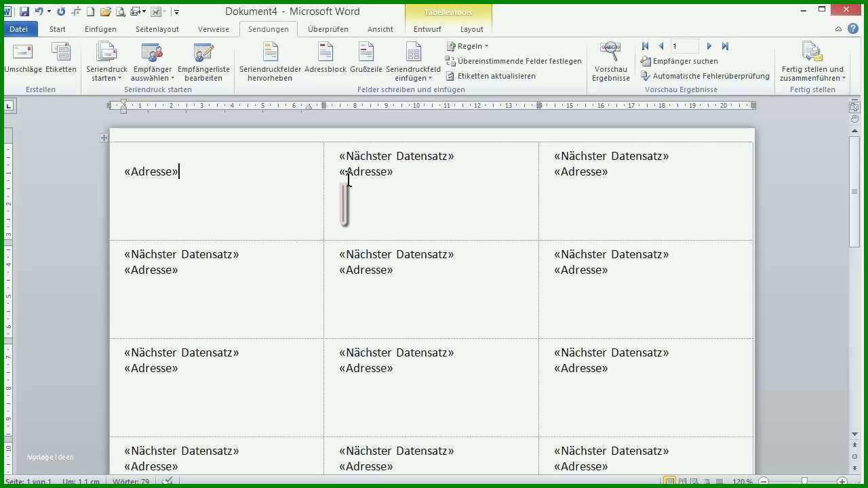The height and width of the screenshot is (488, 868).
Task: Open print preview from quick access toolbar
Action: 120,12
